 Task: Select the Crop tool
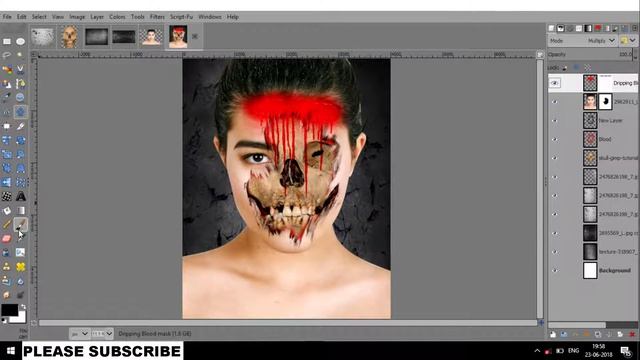pos(20,126)
